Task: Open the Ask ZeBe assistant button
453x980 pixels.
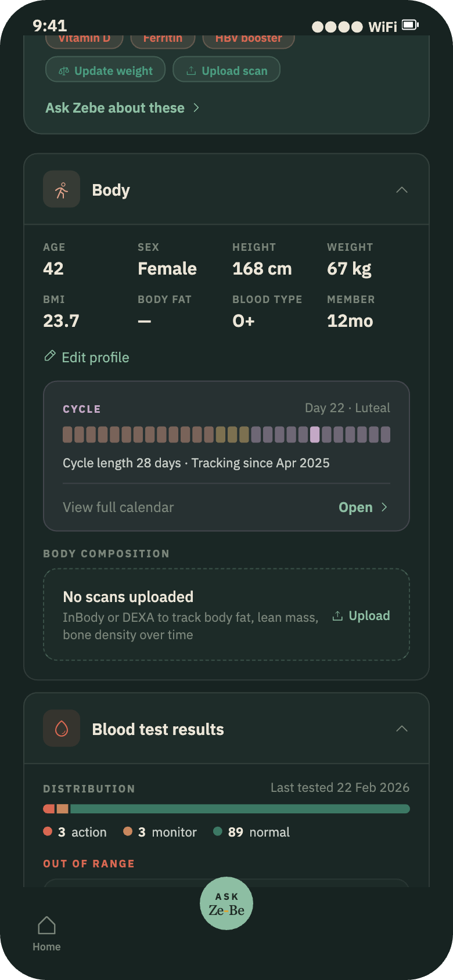Action: [x=227, y=903]
